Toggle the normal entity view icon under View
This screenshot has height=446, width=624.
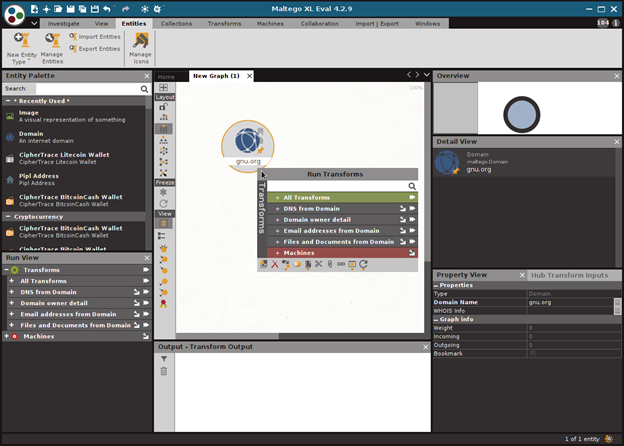164,224
